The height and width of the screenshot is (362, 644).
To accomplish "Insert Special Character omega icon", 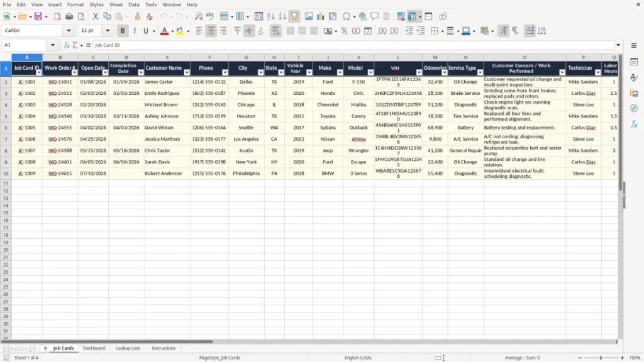I will coord(347,16).
